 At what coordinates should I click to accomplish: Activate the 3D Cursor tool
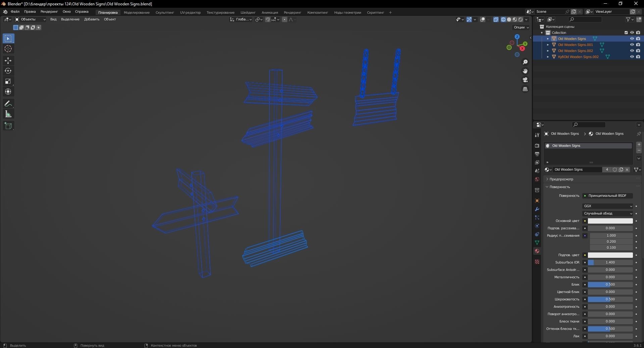coord(8,49)
